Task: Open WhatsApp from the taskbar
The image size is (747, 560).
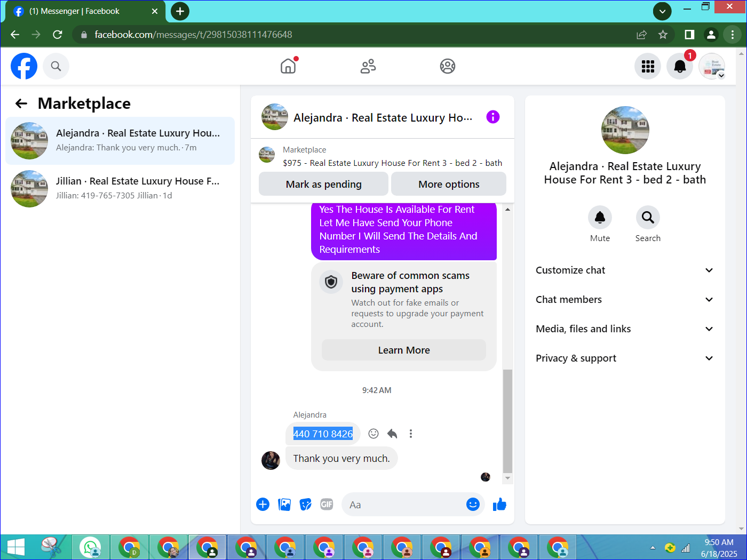Action: pos(90,547)
